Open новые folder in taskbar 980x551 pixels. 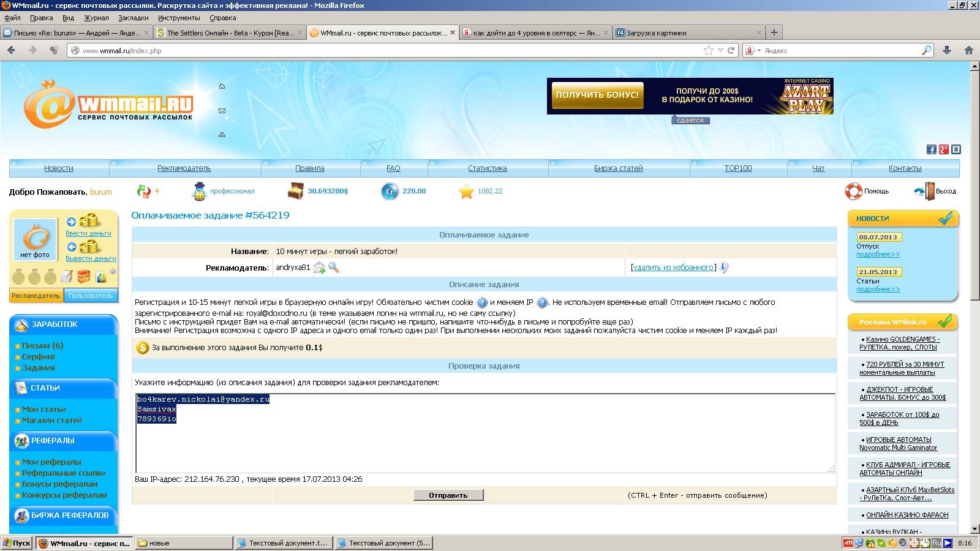tap(184, 543)
